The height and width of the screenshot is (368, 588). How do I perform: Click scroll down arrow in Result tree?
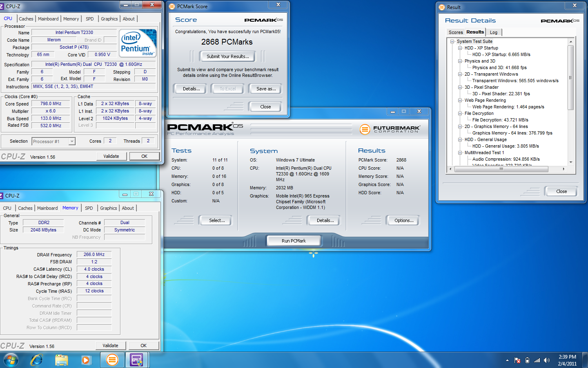tap(570, 162)
